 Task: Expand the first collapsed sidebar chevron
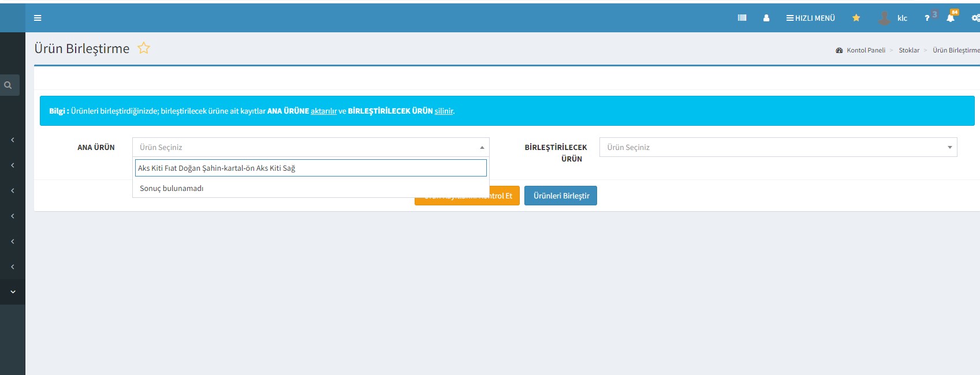(13, 140)
